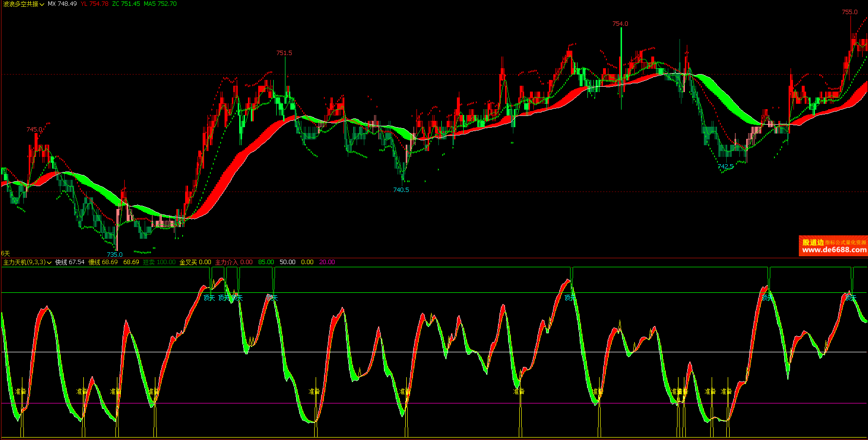Select the 慢线 68.69 value label

pos(103,262)
